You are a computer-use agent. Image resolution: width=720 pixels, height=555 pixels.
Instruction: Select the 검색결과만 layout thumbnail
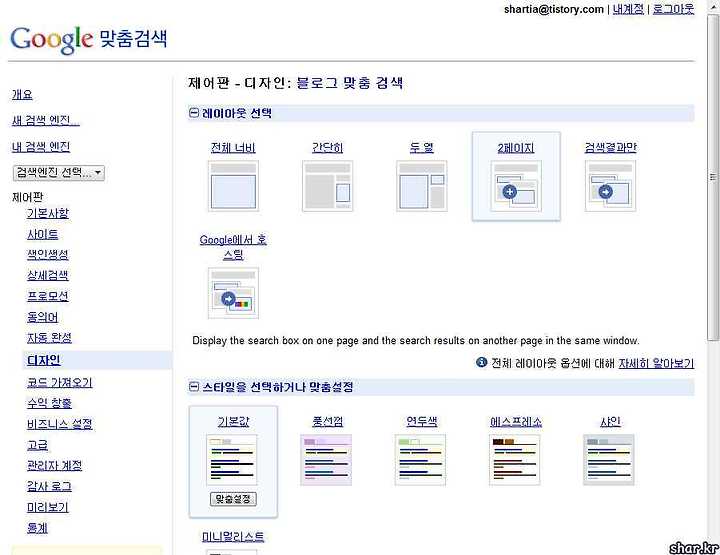[x=610, y=185]
